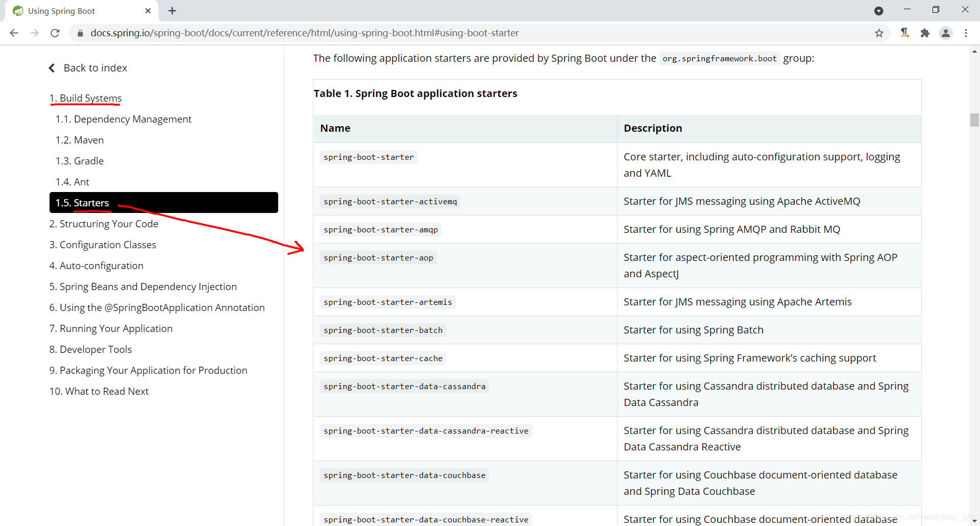Click the address bar URL
This screenshot has height=526, width=980.
305,33
